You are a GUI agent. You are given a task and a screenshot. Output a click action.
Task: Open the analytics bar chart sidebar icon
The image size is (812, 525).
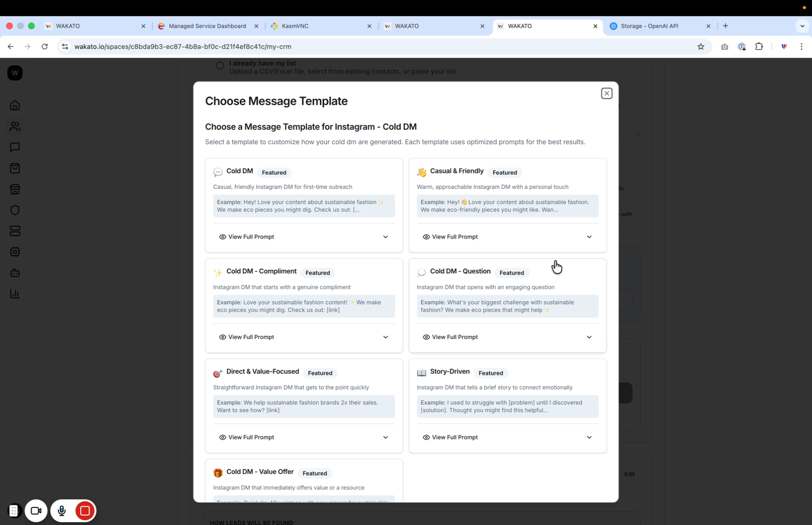[x=15, y=294]
